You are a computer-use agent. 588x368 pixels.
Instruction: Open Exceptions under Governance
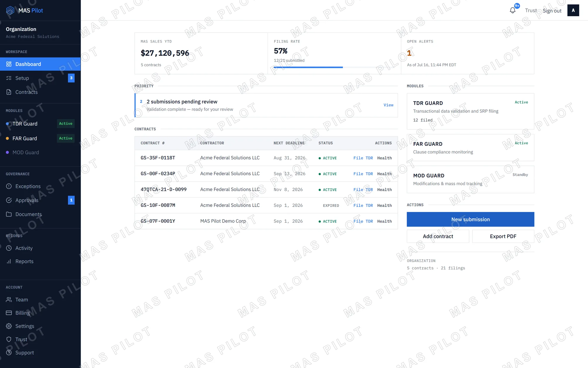pos(40,186)
